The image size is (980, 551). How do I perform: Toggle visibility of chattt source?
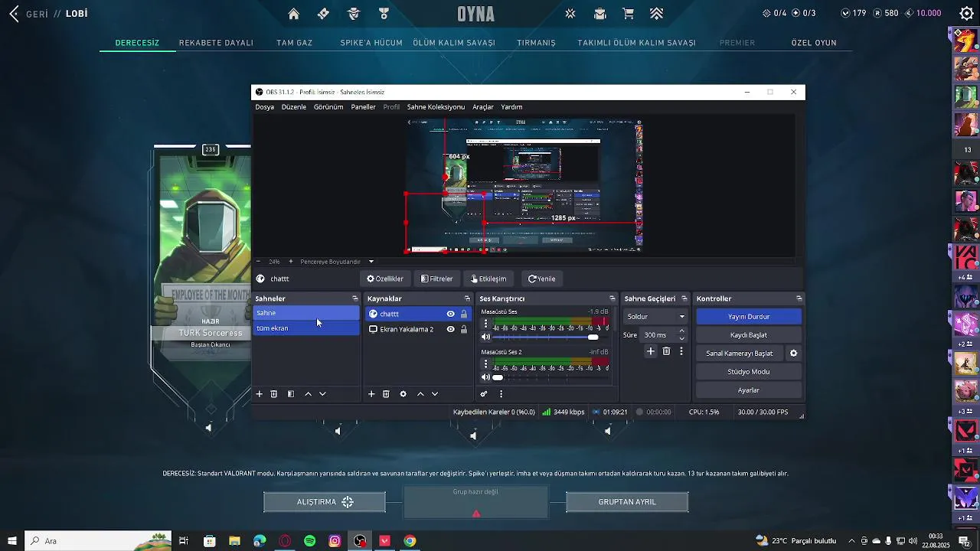tap(450, 314)
